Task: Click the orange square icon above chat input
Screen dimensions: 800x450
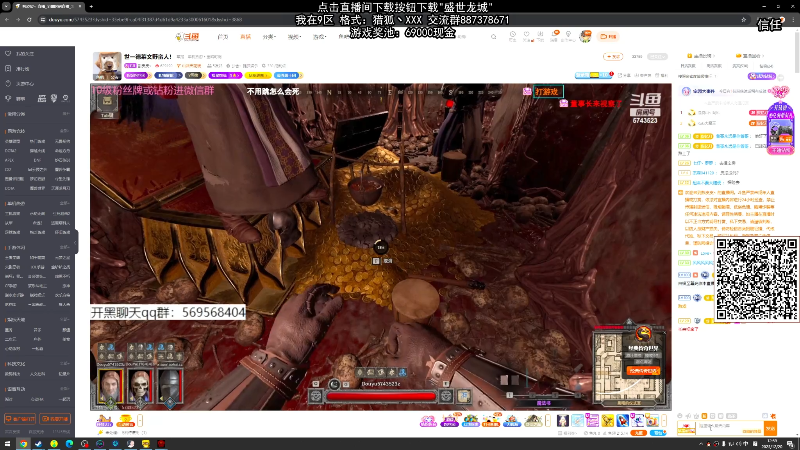Action: 704,416
